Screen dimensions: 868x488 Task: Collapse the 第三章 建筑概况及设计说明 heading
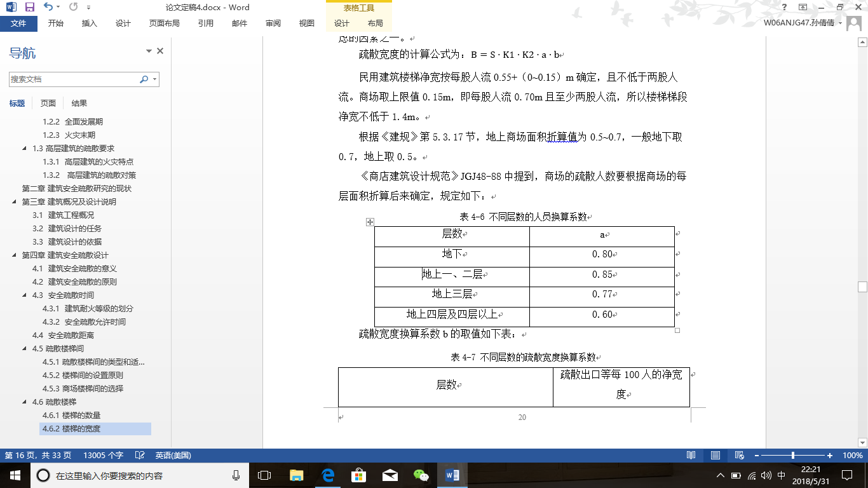point(15,201)
